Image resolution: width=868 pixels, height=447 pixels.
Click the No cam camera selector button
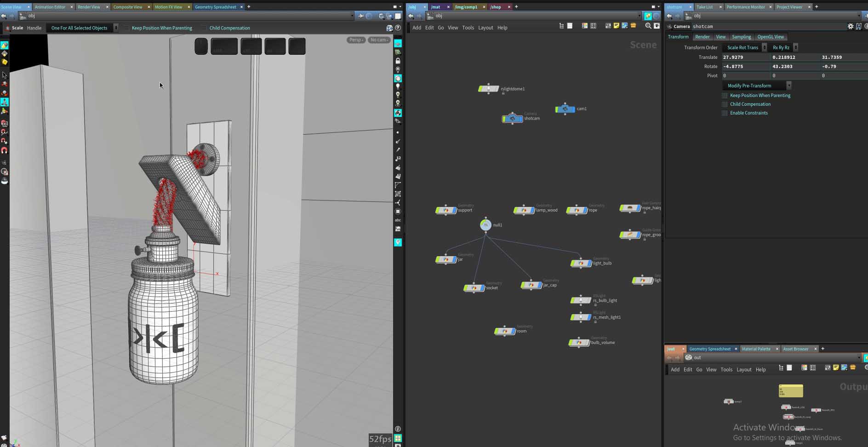click(x=379, y=40)
